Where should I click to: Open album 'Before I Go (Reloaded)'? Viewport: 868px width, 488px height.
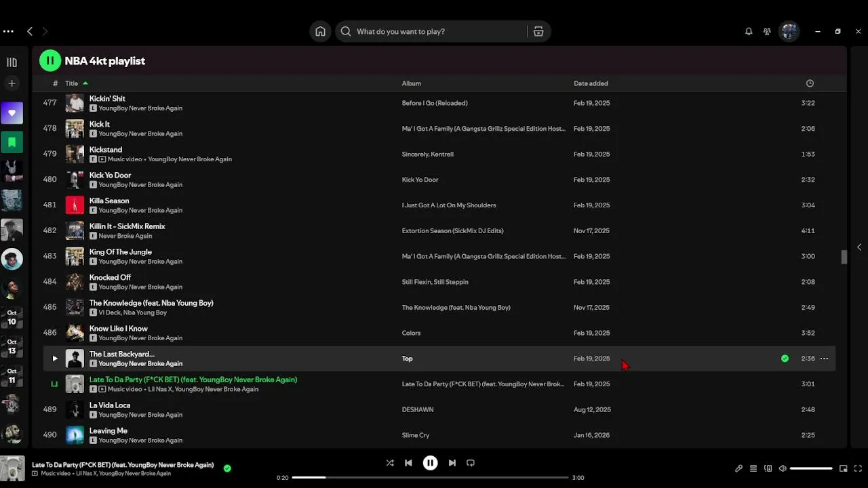(435, 103)
